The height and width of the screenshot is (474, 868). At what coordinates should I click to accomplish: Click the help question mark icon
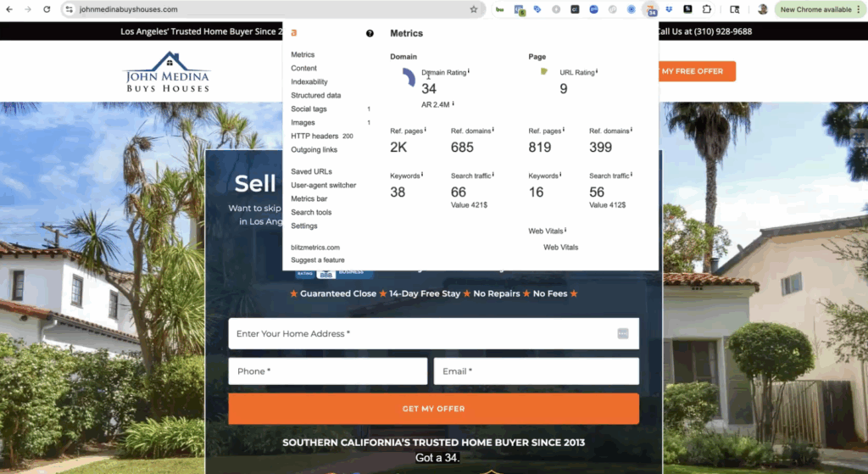coord(370,34)
